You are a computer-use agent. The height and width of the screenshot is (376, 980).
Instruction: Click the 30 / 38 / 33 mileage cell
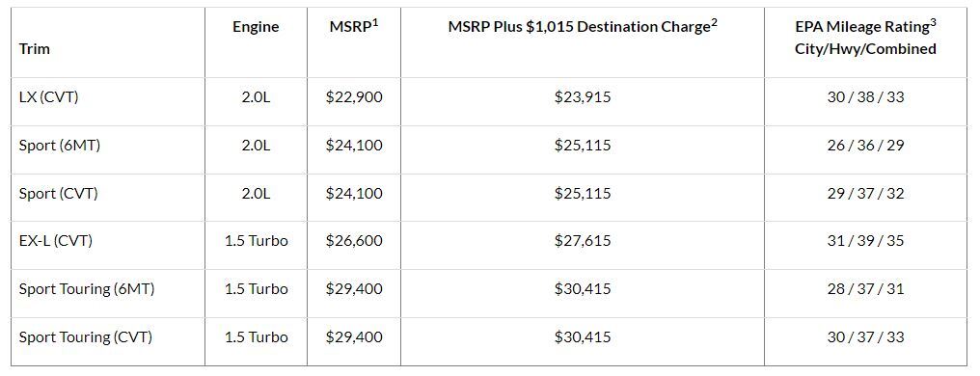(865, 97)
